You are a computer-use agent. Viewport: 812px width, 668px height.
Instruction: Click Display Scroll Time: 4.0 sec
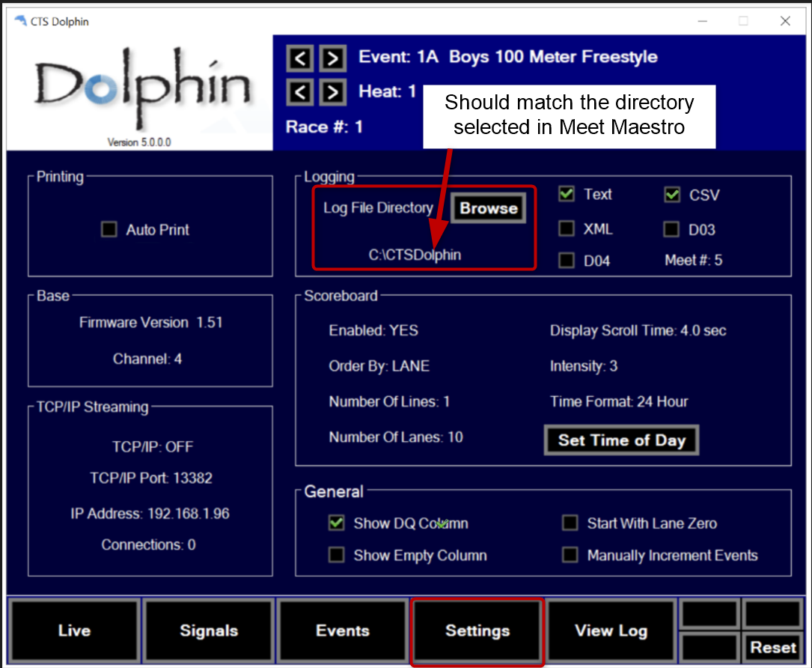coord(638,331)
